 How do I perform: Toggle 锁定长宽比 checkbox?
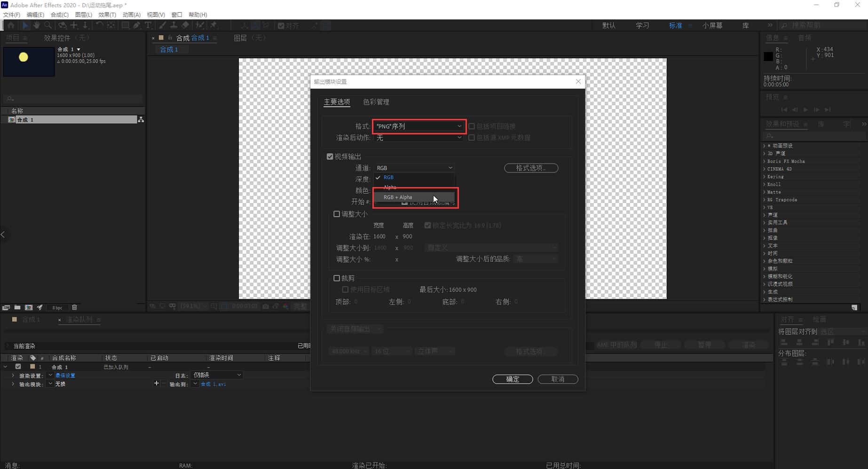427,225
